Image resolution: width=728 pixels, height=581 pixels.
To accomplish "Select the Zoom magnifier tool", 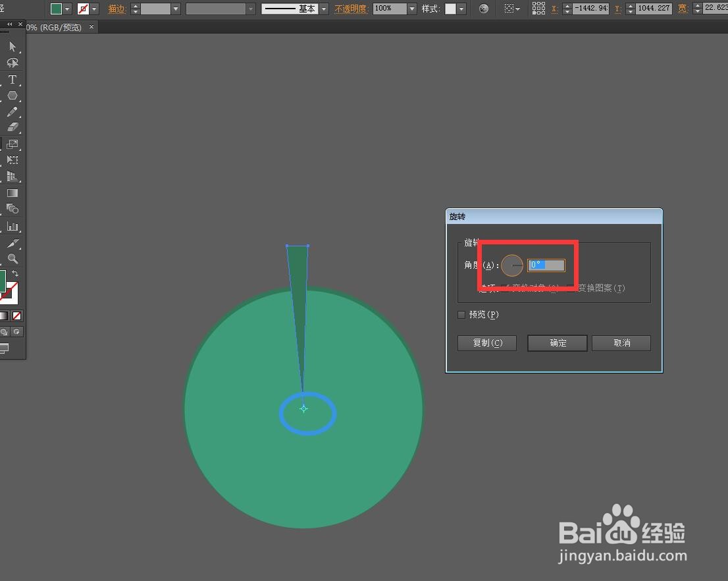I will 13,258.
